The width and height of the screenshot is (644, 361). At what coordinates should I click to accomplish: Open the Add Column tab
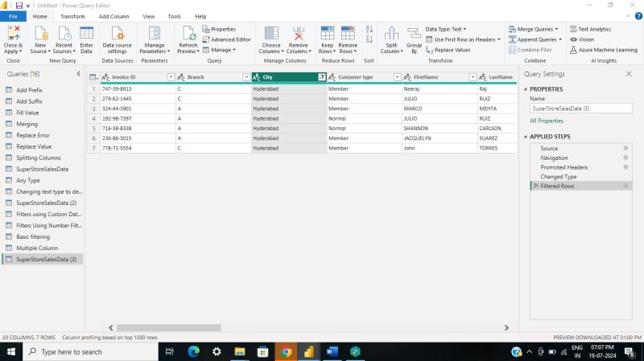[x=114, y=16]
